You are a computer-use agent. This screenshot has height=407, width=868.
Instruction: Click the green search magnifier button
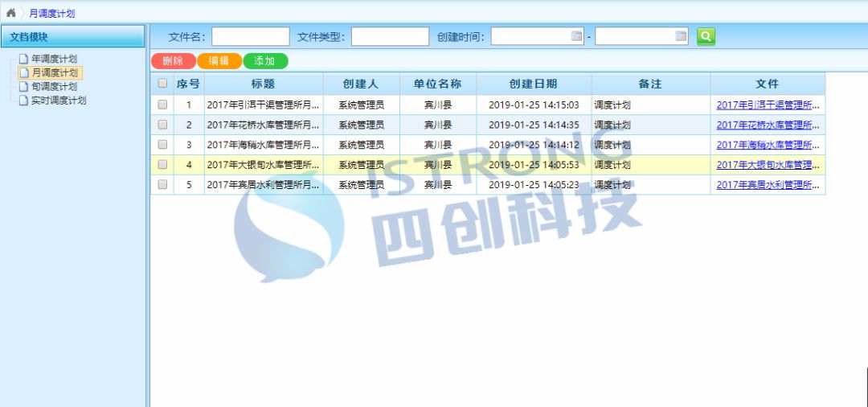click(x=706, y=36)
